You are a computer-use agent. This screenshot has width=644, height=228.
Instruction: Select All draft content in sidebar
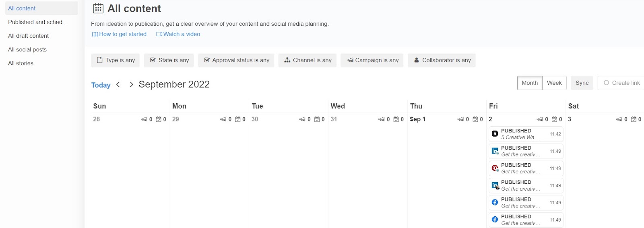tap(28, 36)
